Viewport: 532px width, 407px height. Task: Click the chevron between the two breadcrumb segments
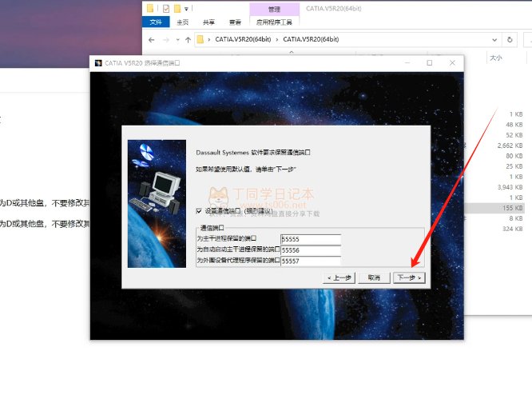(x=277, y=40)
